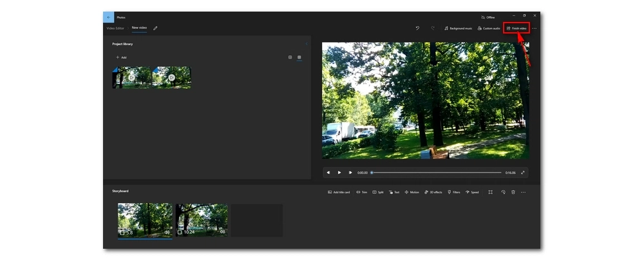Undo the last edit
This screenshot has width=644, height=261.
(x=418, y=28)
